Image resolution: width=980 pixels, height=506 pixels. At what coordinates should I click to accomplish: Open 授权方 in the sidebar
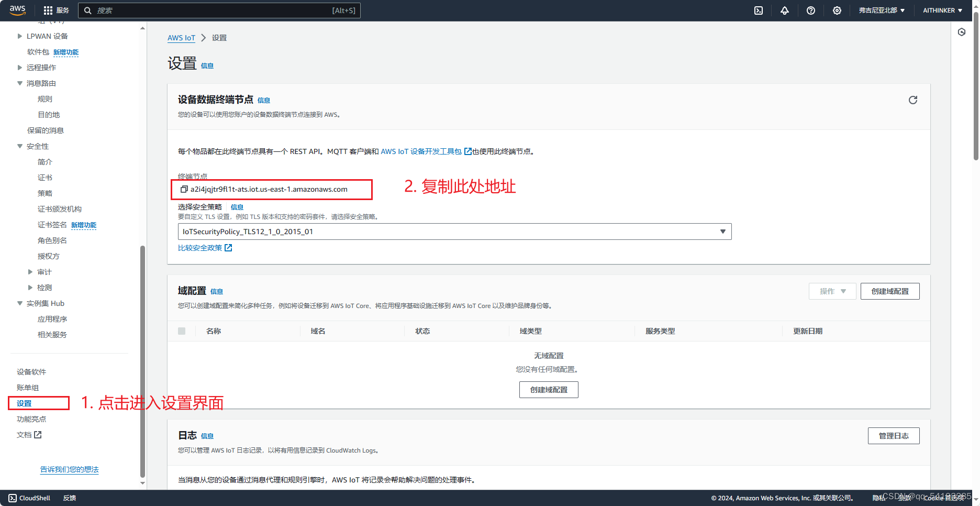pyautogui.click(x=49, y=256)
